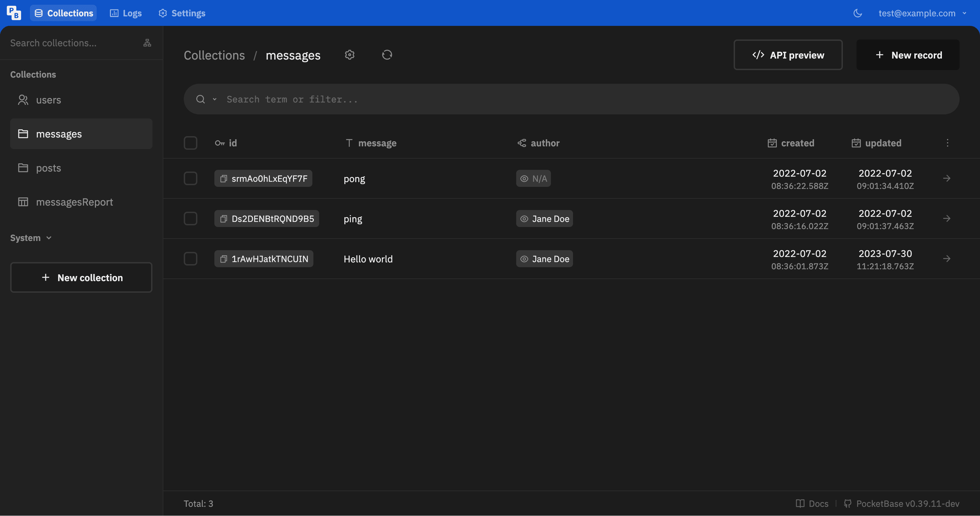
Task: Copy the 1rAwHJatkTNCUIN record id
Action: (x=224, y=259)
